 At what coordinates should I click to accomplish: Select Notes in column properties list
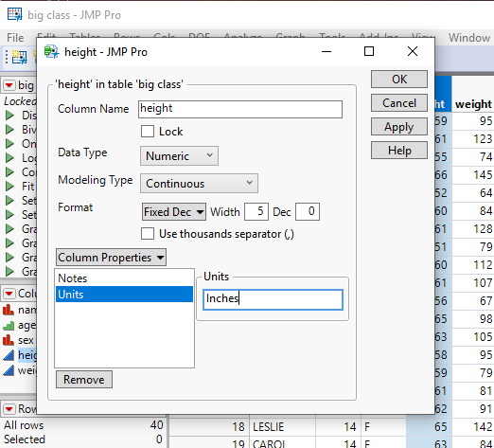click(x=124, y=278)
